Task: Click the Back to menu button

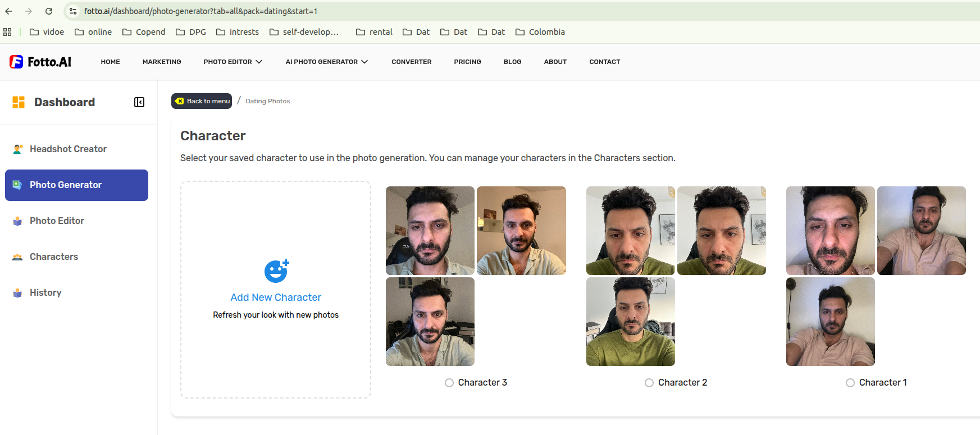Action: click(x=202, y=101)
